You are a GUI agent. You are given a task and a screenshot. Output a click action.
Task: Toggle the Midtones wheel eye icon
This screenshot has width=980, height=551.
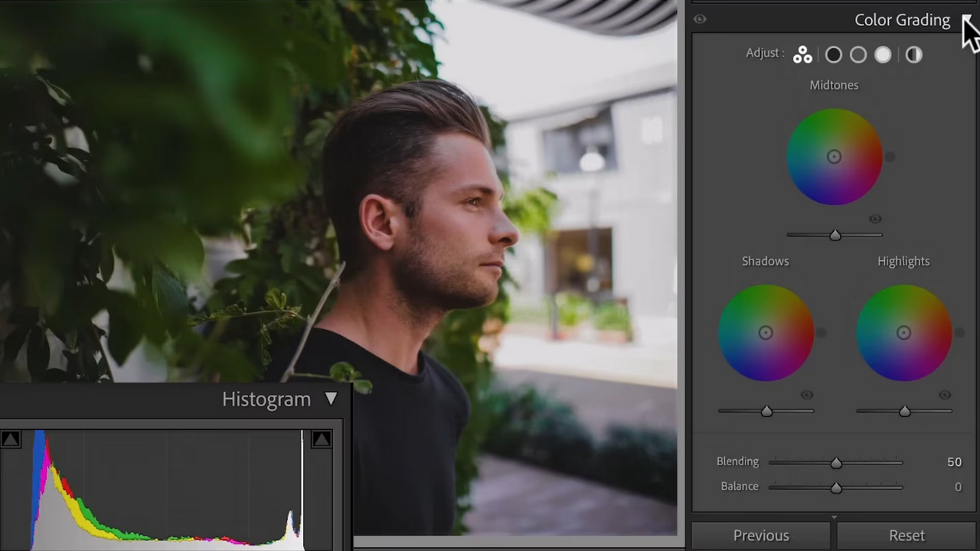pyautogui.click(x=875, y=219)
